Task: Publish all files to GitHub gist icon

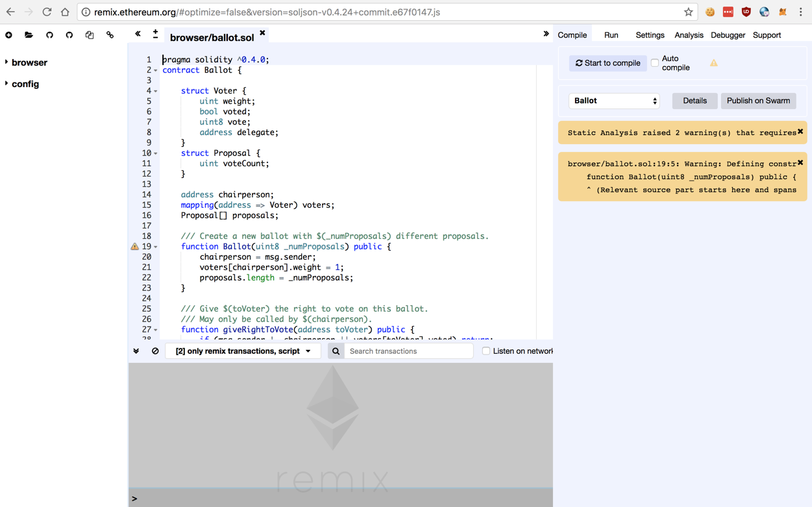Action: coord(49,35)
